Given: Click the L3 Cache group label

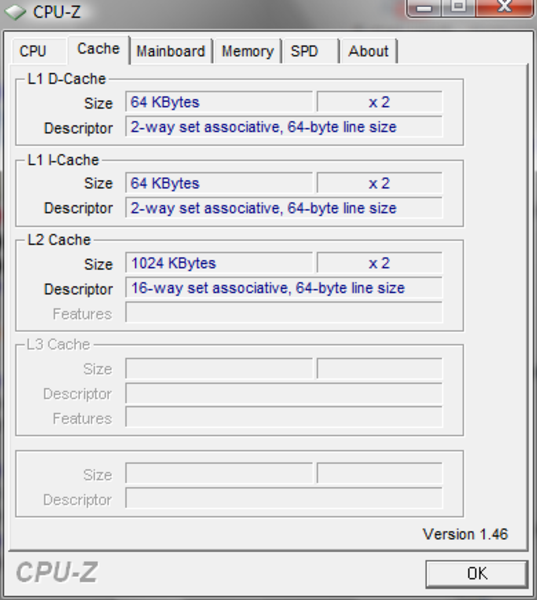Looking at the screenshot, I should (x=58, y=344).
